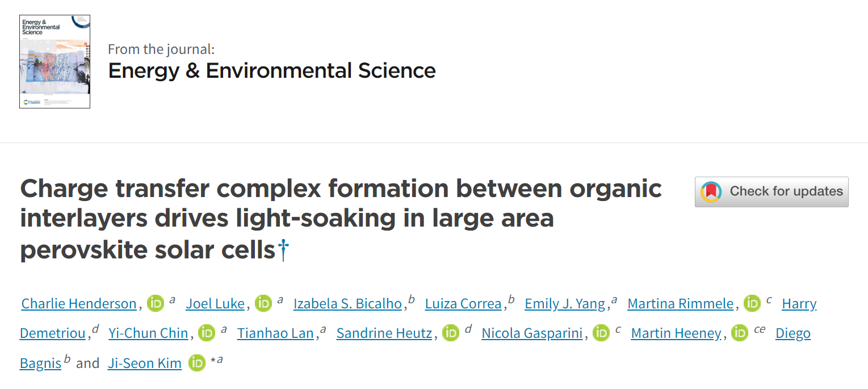
Task: Open author link Charlie Henderson
Action: (x=79, y=304)
